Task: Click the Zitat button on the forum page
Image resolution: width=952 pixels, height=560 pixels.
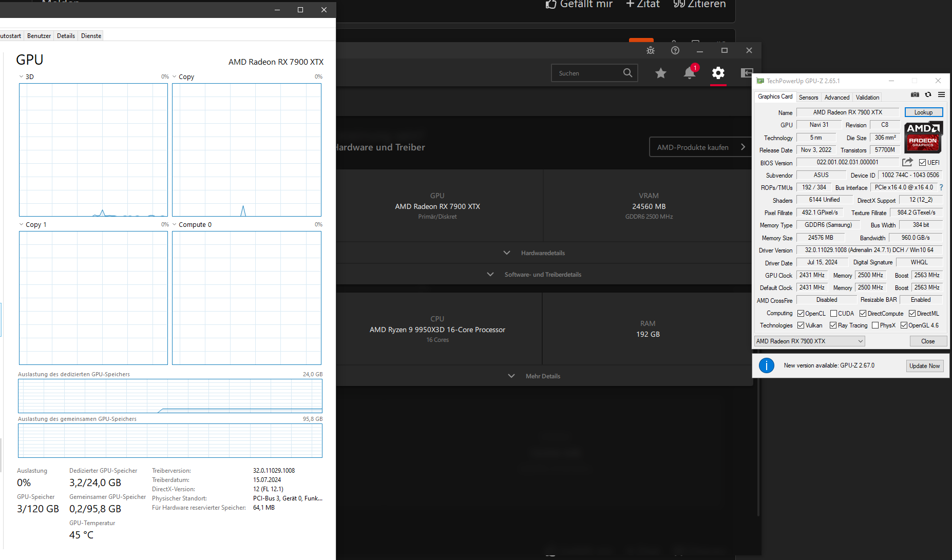Action: 643,4
